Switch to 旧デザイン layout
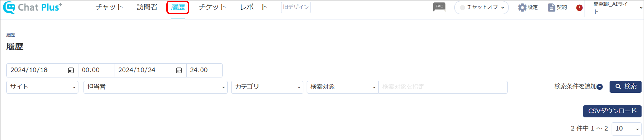The image size is (644, 140). pos(296,7)
